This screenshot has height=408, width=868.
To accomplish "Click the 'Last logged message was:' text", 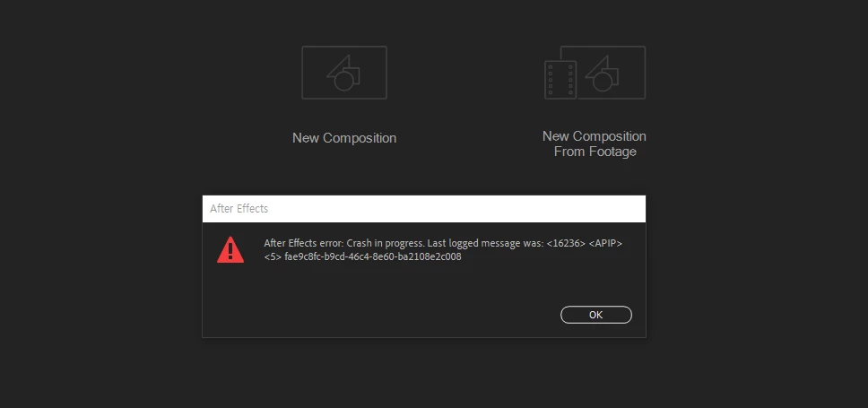I will click(x=485, y=244).
